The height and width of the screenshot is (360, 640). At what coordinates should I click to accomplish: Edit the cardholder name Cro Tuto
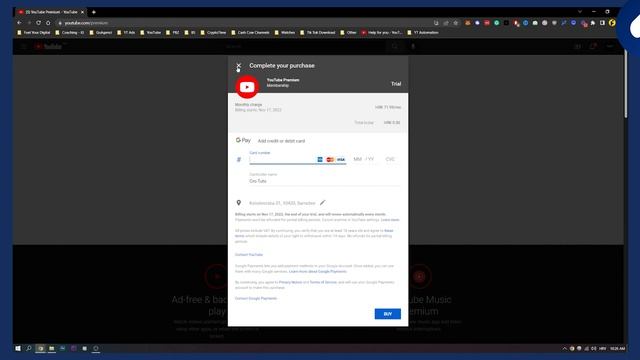tap(324, 181)
